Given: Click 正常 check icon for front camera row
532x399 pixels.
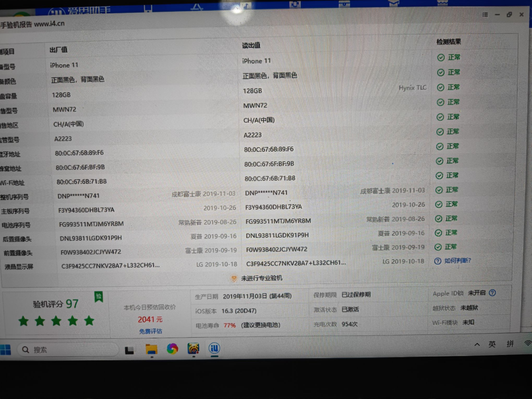Looking at the screenshot, I should tap(438, 247).
